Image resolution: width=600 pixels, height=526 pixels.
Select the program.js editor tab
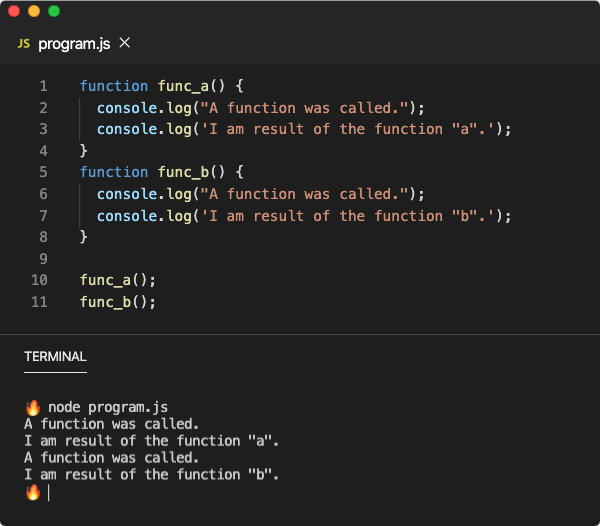coord(74,44)
